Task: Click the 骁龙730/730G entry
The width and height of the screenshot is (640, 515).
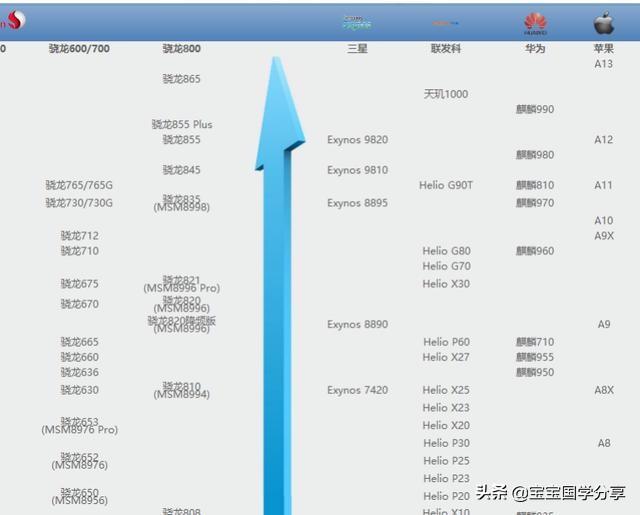Action: click(79, 203)
